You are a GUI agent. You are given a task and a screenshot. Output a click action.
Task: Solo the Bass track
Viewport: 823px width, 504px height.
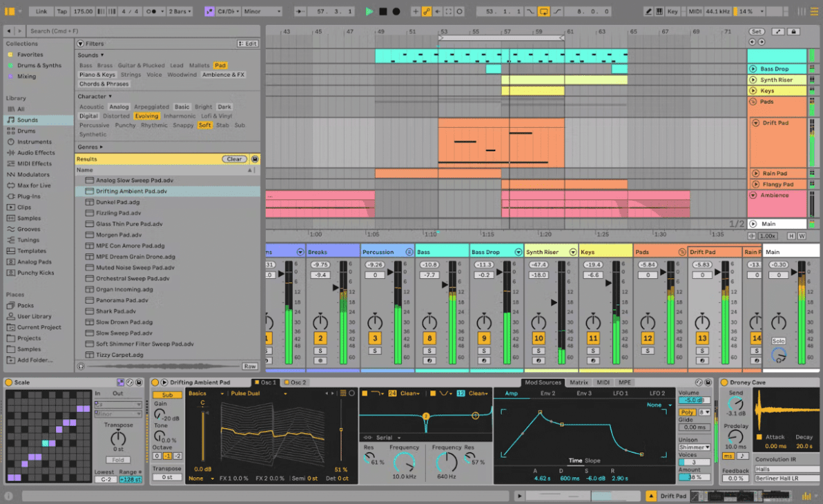[x=429, y=351]
